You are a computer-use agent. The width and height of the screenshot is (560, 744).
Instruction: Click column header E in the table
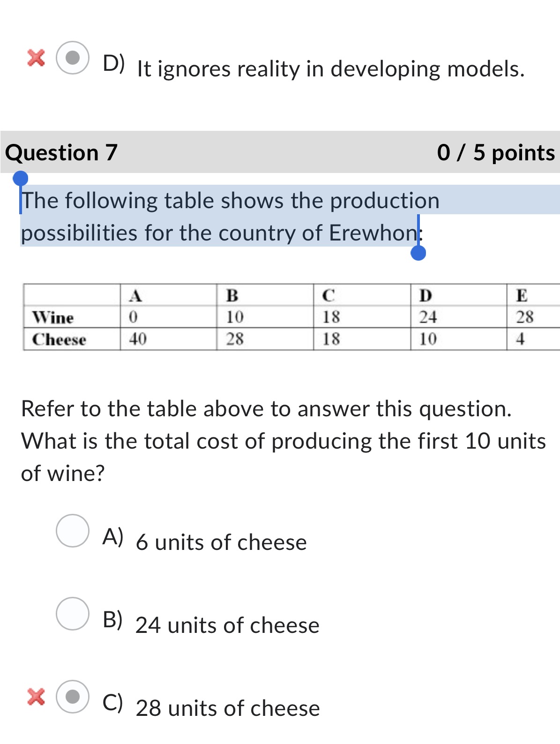pos(521,295)
